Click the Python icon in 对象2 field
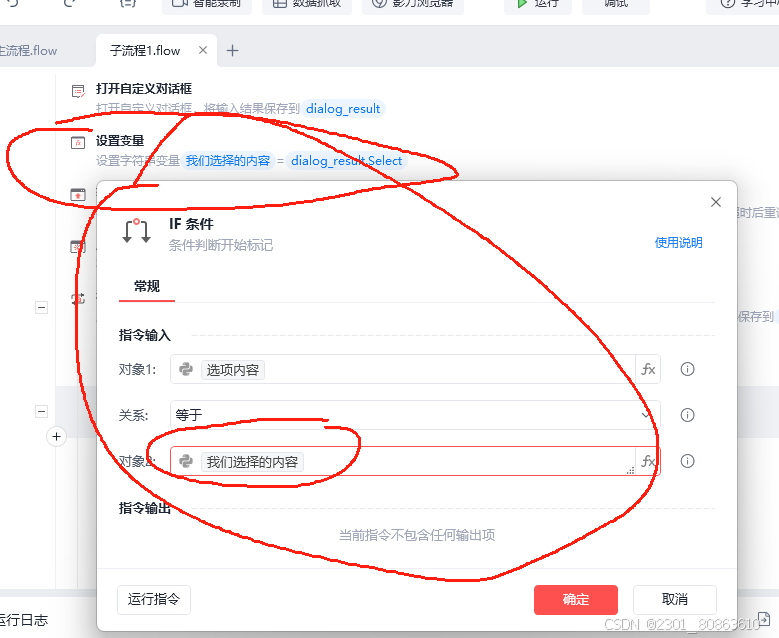The image size is (779, 638). tap(186, 461)
